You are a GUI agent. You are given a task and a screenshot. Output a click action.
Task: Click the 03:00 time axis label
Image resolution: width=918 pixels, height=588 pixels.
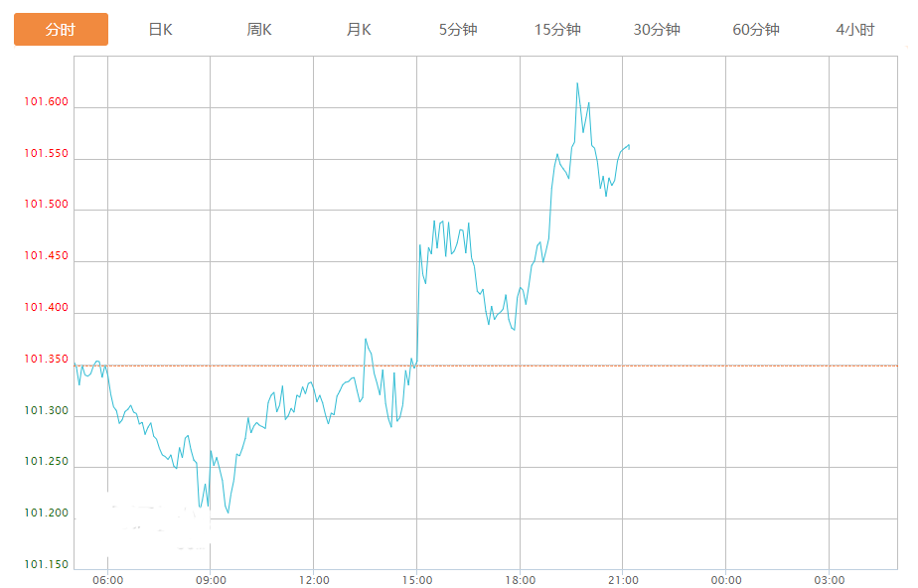coord(830,580)
